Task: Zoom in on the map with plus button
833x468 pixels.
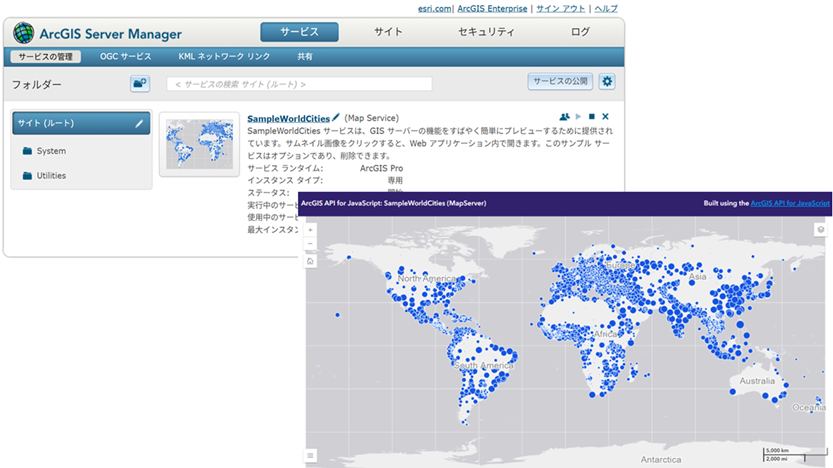Action: [x=310, y=229]
